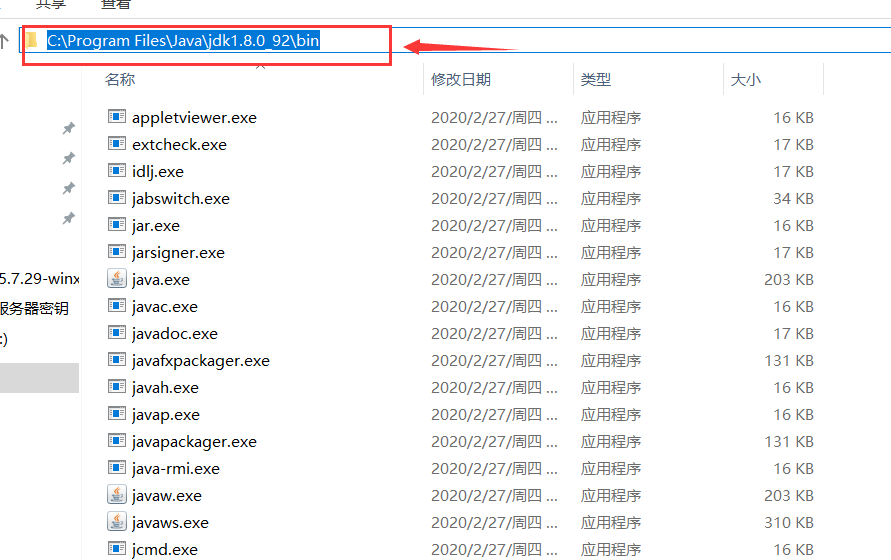Select the 服务器密钥 item in the navigation pane
The height and width of the screenshot is (560, 891).
tap(35, 309)
